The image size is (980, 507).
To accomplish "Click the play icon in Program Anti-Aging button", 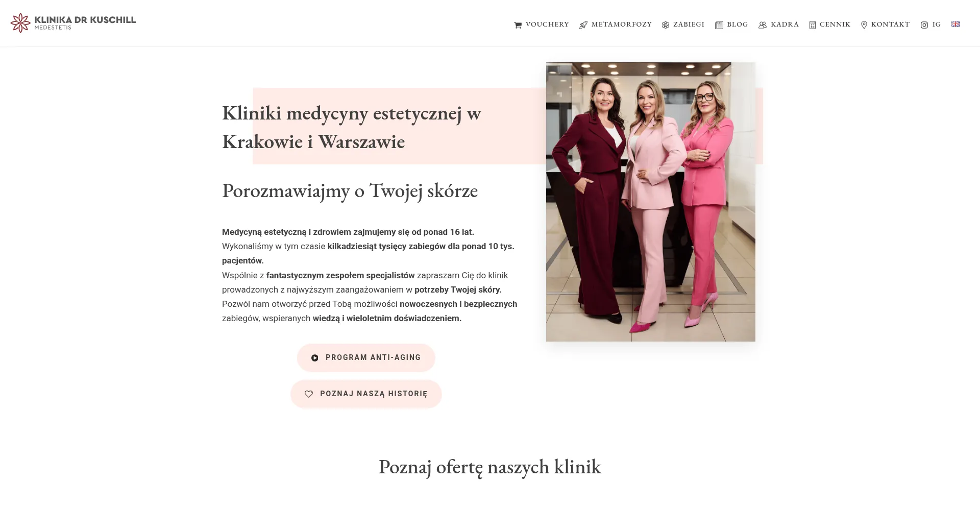I will click(x=315, y=358).
